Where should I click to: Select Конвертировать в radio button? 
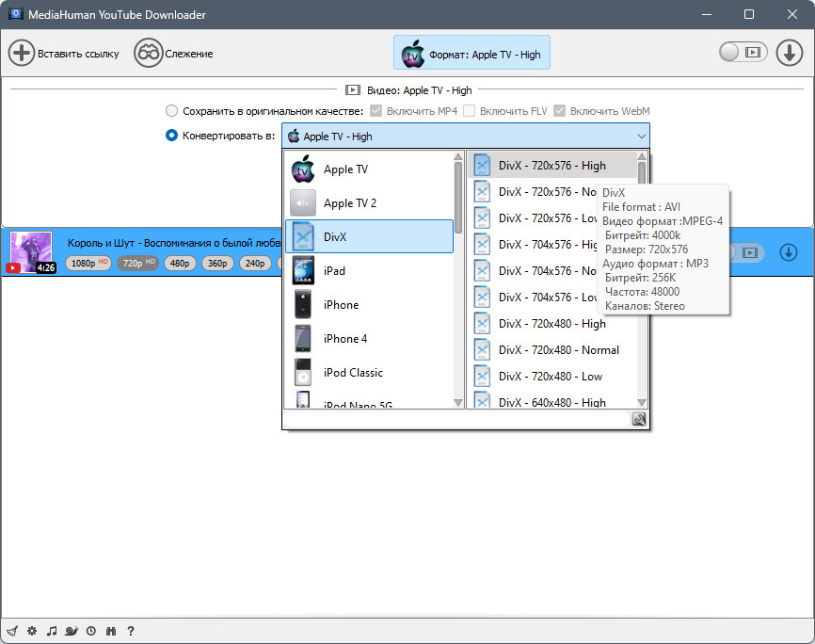(x=171, y=136)
